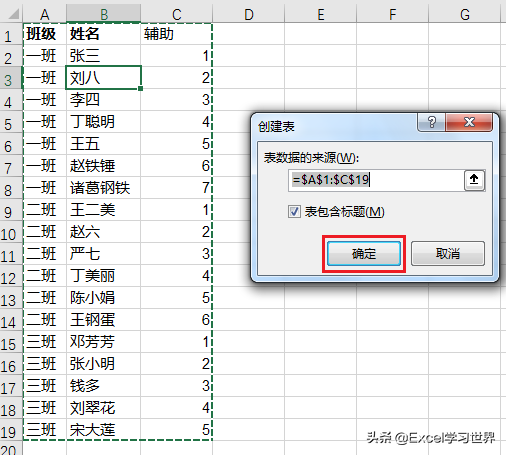Image resolution: width=506 pixels, height=455 pixels.
Task: Click value 7 in row 8
Action: [177, 188]
